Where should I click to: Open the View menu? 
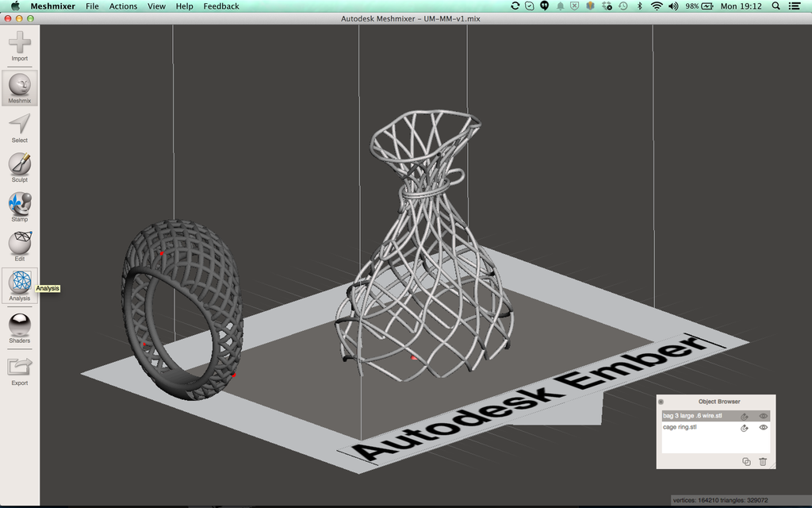(x=156, y=6)
